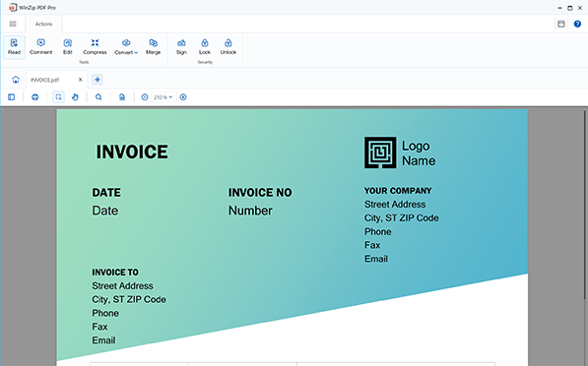Zoom in with the plus circle button
The image size is (588, 366).
pyautogui.click(x=183, y=97)
